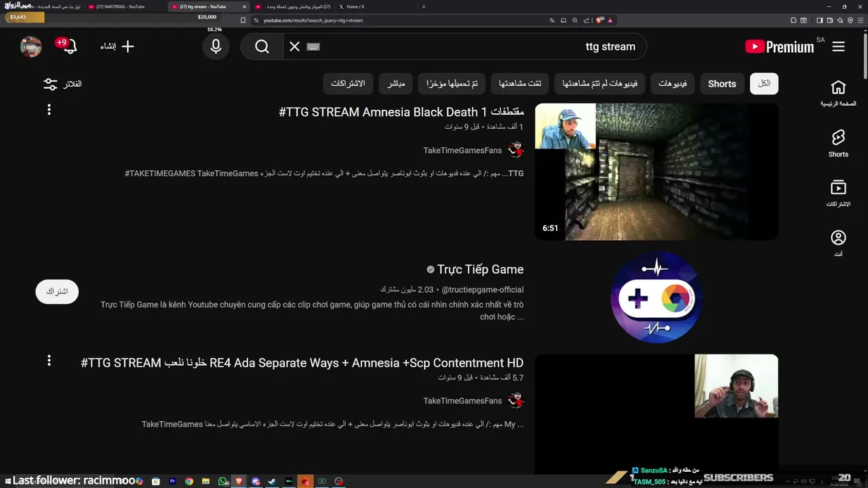Open the Windows Start menu

pos(8,481)
